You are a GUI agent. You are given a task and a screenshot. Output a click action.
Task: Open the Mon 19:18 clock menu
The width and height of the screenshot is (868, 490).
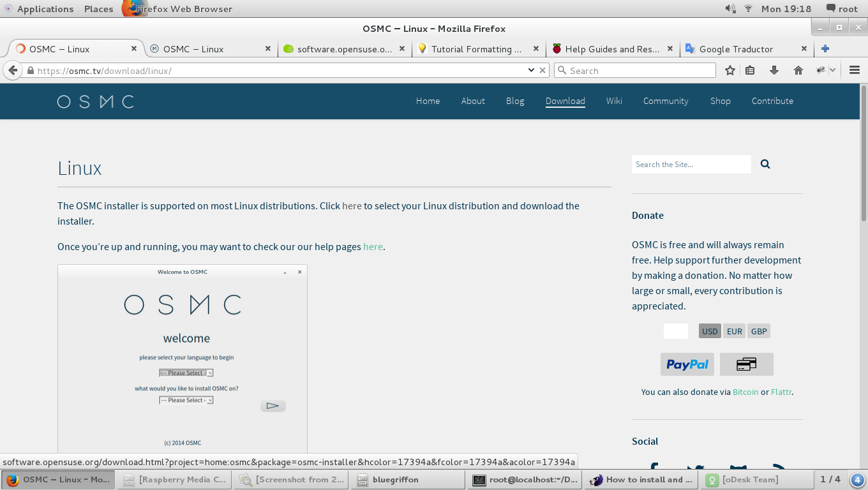(x=786, y=9)
